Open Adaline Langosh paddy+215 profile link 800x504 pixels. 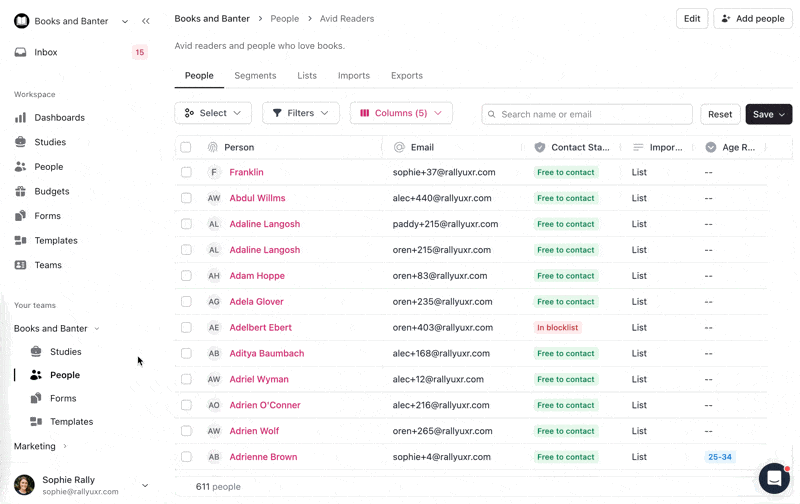pyautogui.click(x=264, y=224)
